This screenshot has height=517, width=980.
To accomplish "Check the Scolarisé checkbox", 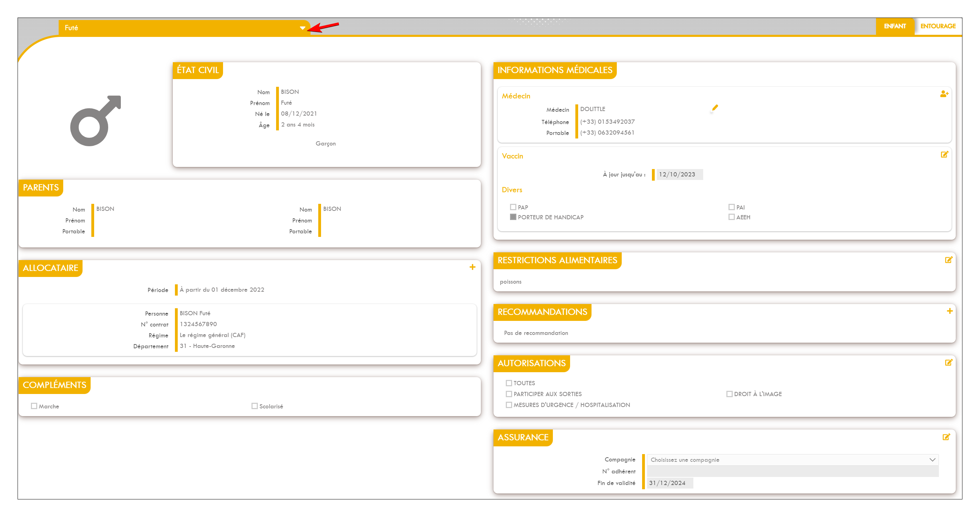I will (255, 406).
